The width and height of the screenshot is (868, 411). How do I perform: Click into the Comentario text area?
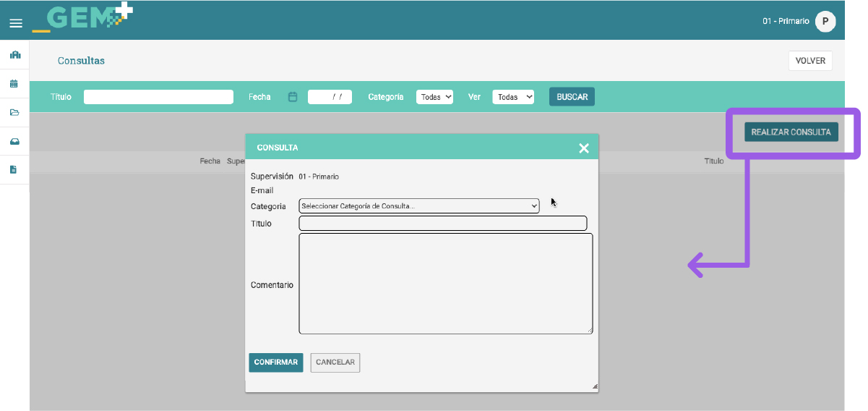pyautogui.click(x=446, y=284)
